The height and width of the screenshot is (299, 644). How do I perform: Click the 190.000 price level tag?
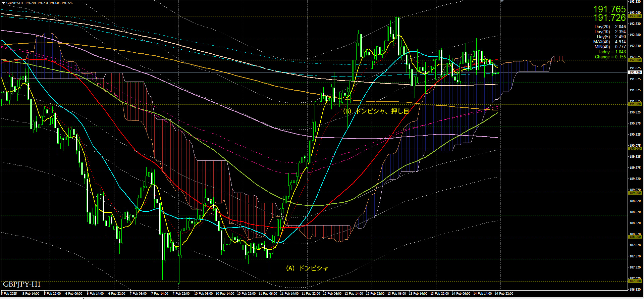[635, 149]
